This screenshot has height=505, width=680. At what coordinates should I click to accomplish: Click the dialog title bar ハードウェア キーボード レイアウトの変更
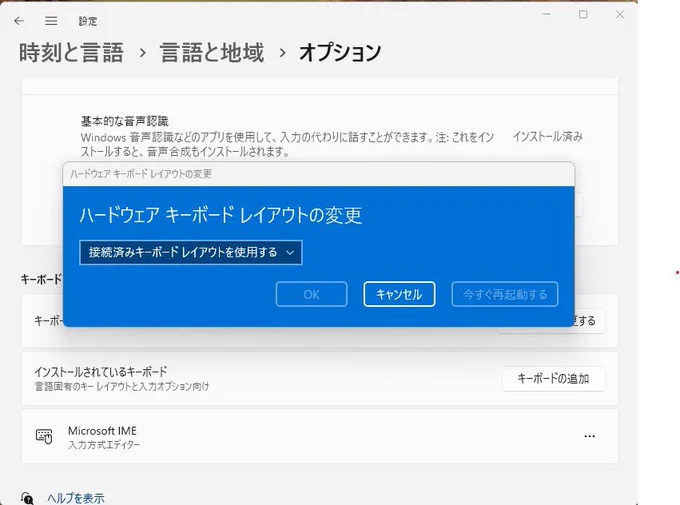click(319, 174)
